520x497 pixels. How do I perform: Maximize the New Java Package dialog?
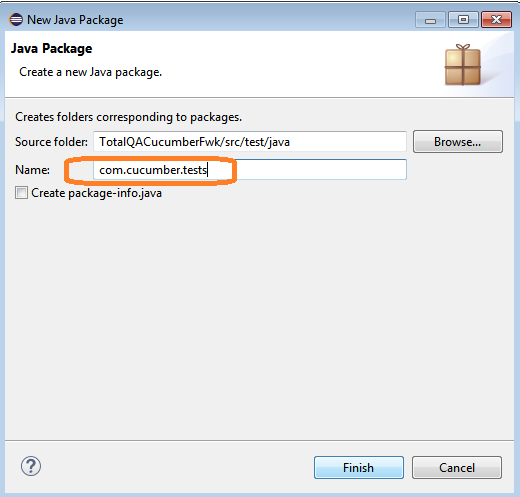(x=463, y=20)
